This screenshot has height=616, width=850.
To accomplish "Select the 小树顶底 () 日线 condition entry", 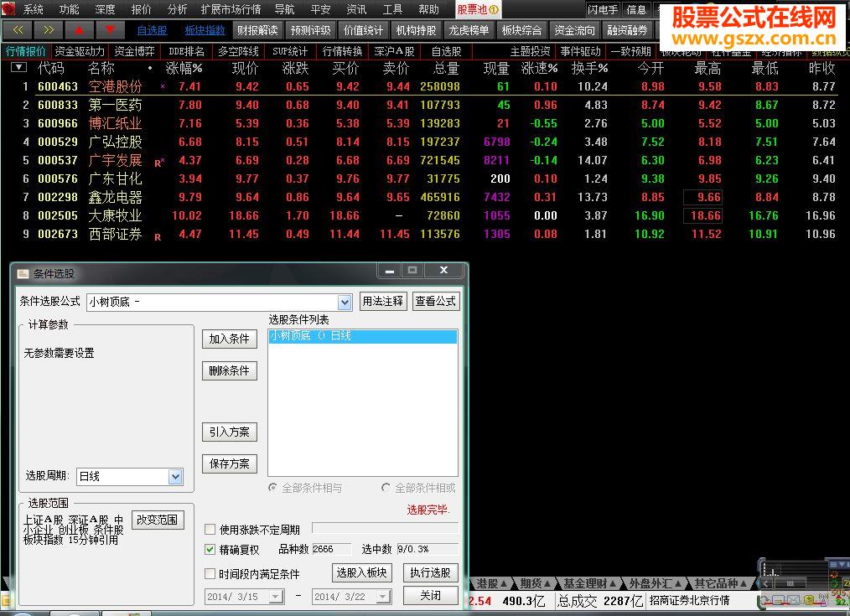I will [x=363, y=336].
